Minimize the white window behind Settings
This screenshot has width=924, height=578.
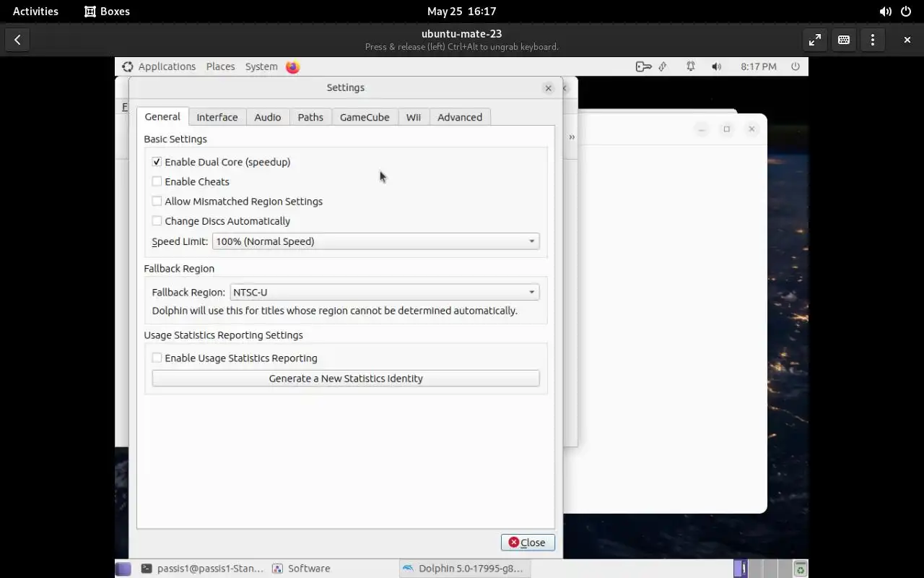[x=702, y=129]
